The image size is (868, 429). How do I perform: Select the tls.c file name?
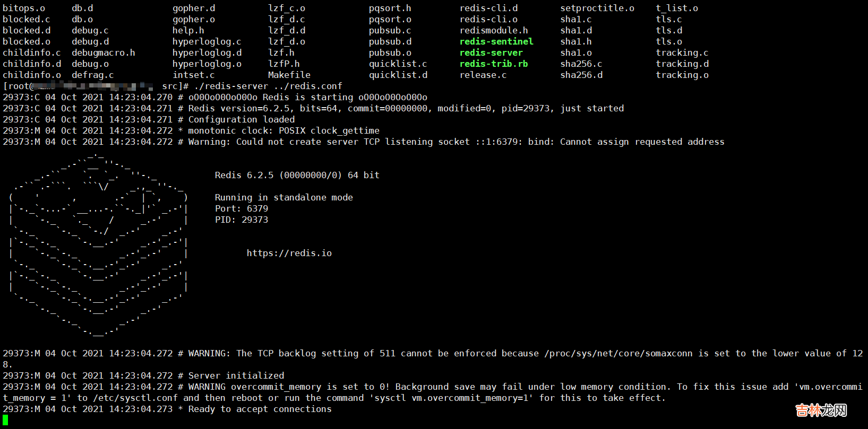[x=669, y=19]
